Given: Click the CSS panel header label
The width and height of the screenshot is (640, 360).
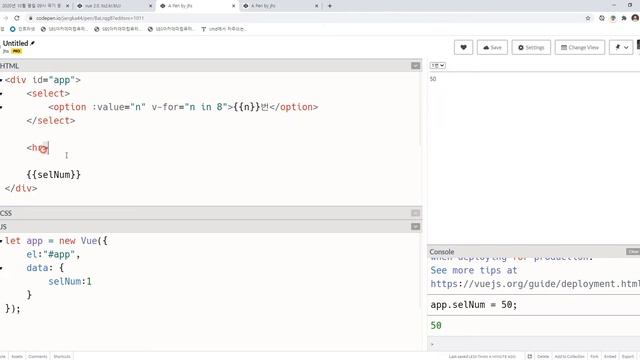Looking at the screenshot, I should click(6, 213).
